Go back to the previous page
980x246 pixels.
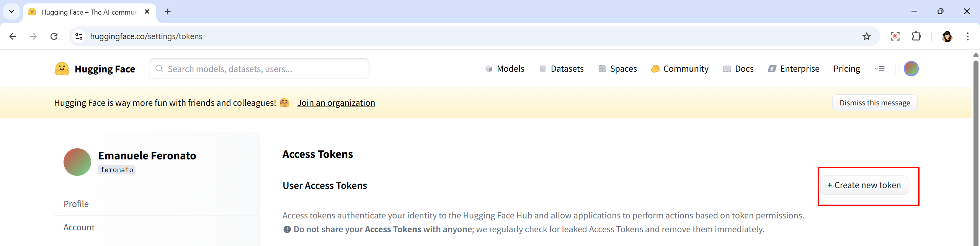(13, 36)
